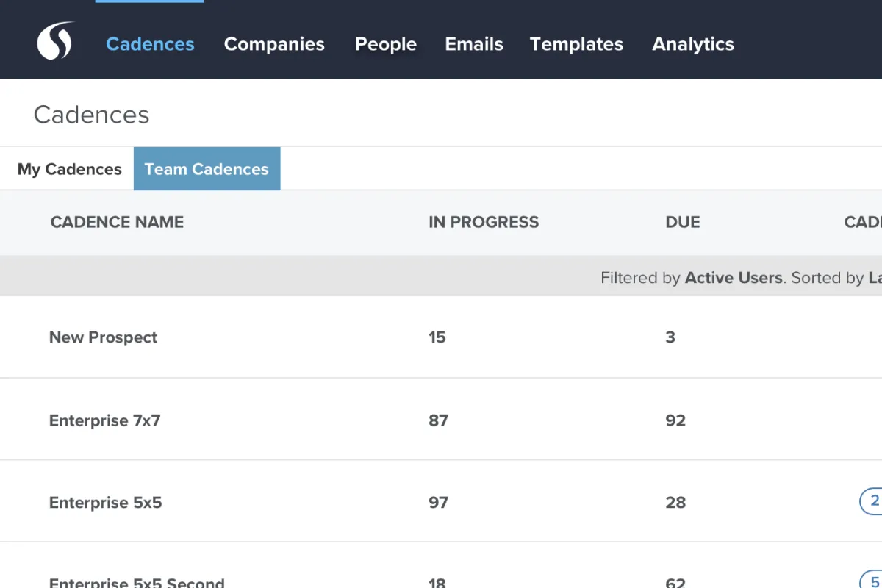Switch to the My Cadences tab
882x588 pixels.
tap(69, 169)
